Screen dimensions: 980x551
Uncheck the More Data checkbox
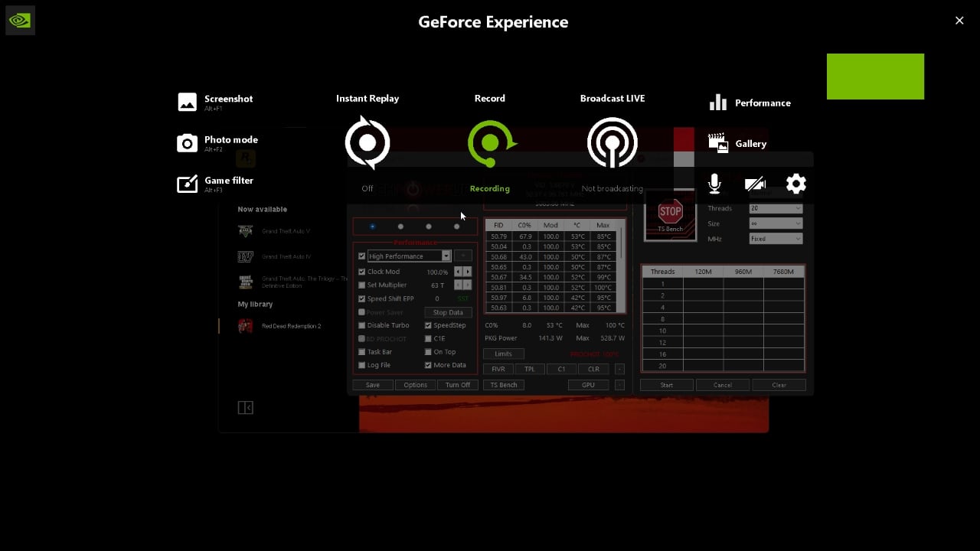pos(428,365)
